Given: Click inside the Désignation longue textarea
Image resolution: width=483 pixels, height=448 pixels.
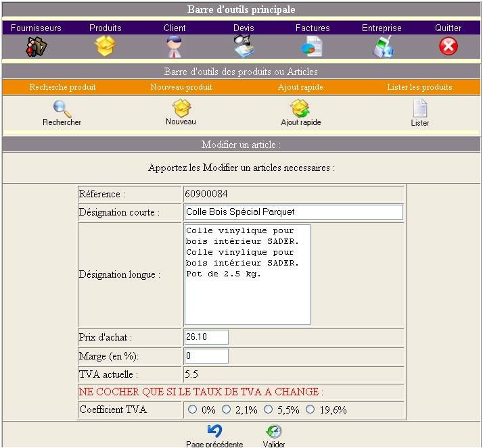Looking at the screenshot, I should pyautogui.click(x=247, y=274).
